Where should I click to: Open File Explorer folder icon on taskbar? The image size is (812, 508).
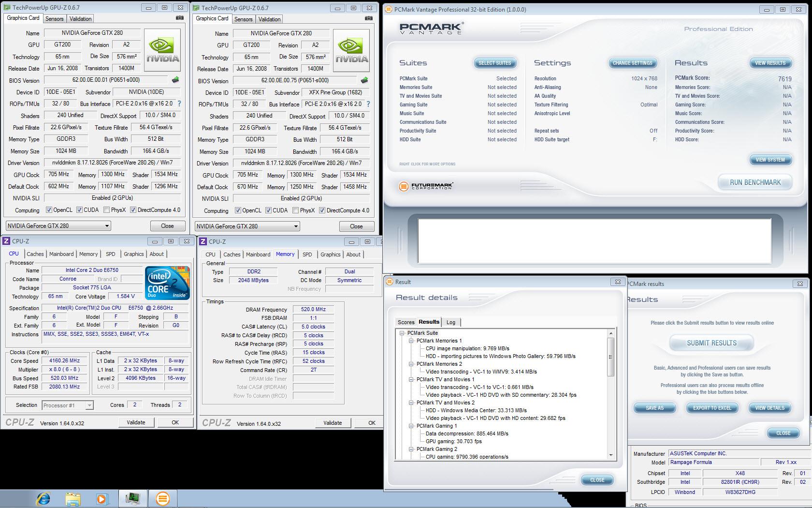[x=72, y=499]
